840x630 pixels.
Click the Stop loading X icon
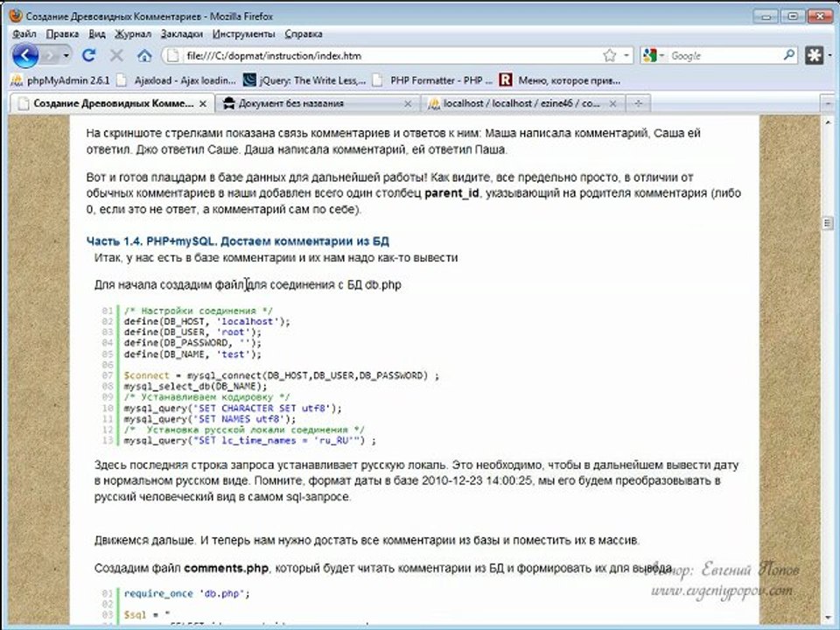point(116,55)
